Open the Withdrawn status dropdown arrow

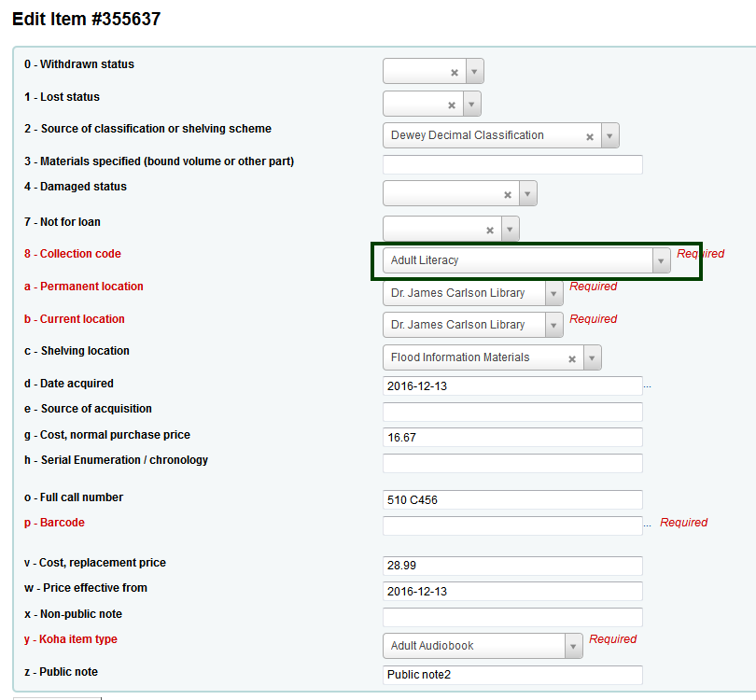474,72
